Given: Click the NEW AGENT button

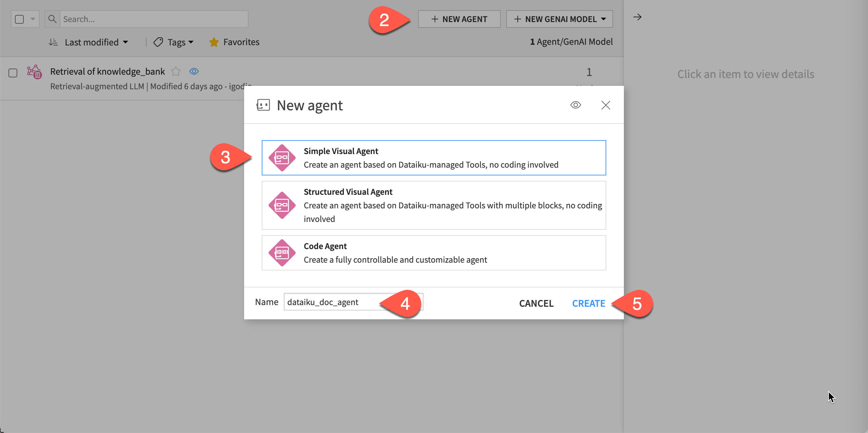Looking at the screenshot, I should [x=459, y=19].
